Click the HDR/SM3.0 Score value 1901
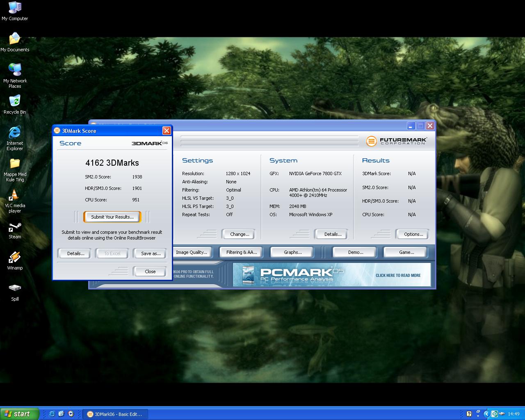525x420 pixels. coord(137,188)
